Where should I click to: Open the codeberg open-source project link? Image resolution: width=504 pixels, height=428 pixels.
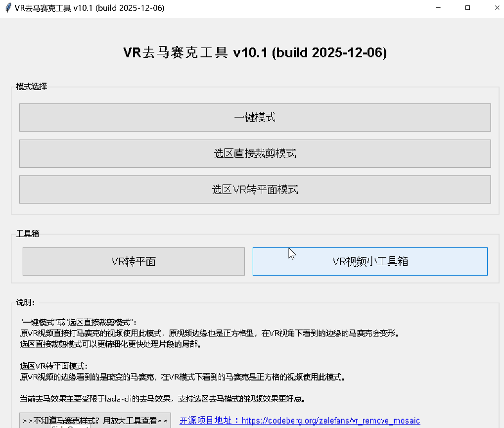click(x=300, y=420)
